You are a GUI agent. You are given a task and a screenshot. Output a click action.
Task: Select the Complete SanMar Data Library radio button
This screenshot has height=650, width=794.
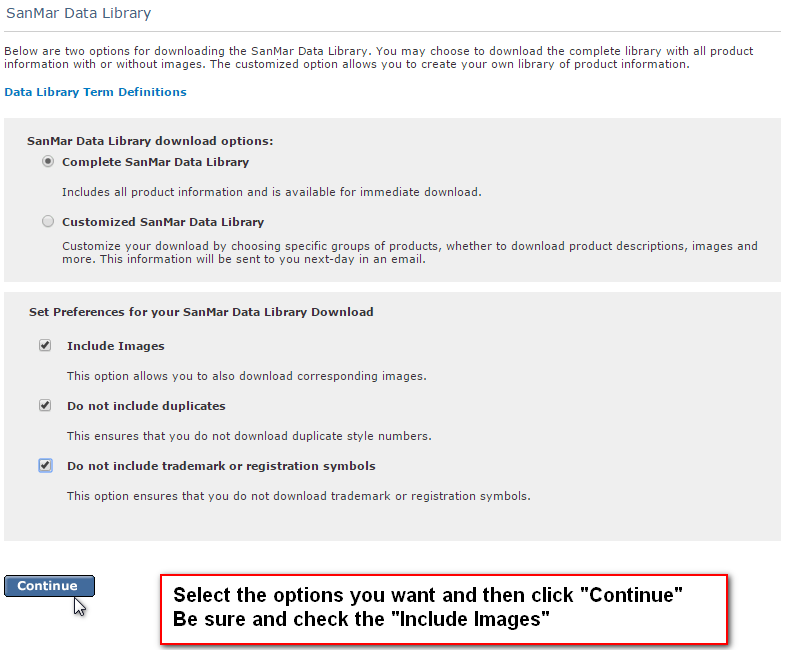(x=48, y=162)
